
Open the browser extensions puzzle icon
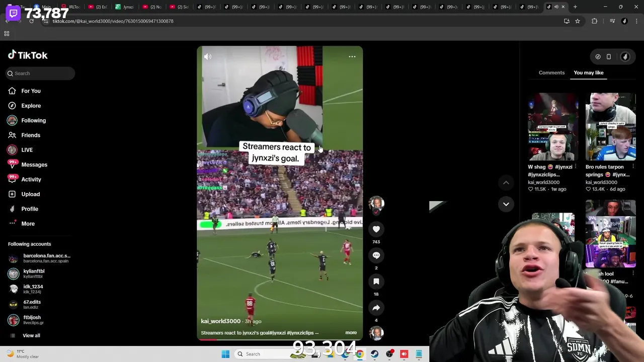595,21
